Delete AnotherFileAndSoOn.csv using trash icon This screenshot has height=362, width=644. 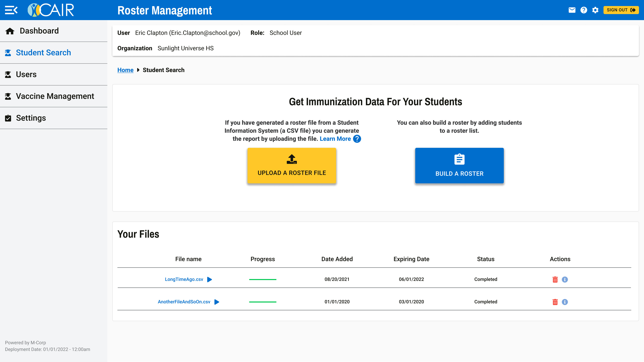point(555,302)
